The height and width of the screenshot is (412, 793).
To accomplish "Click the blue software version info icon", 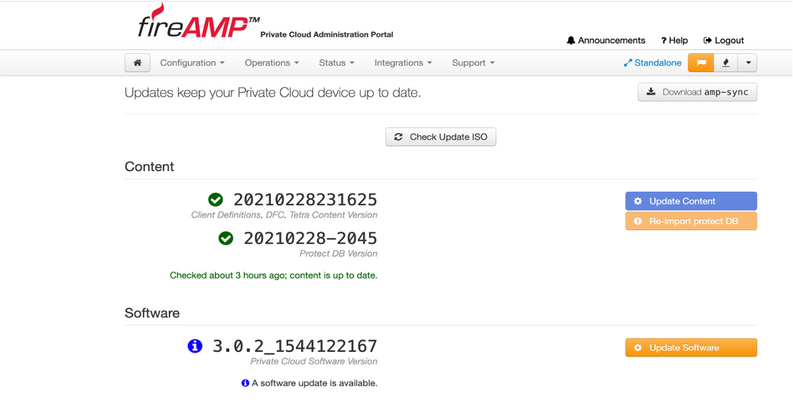I will pyautogui.click(x=195, y=346).
